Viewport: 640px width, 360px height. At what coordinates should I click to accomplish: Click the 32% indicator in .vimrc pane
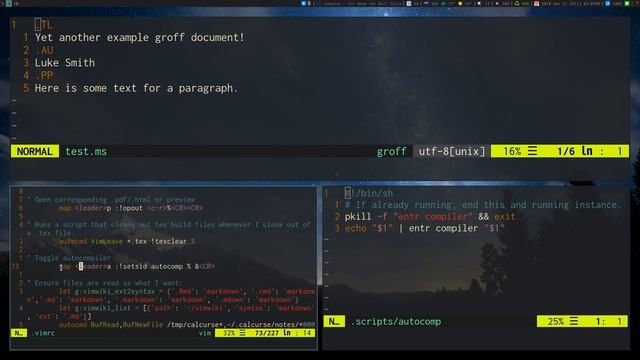click(x=229, y=333)
